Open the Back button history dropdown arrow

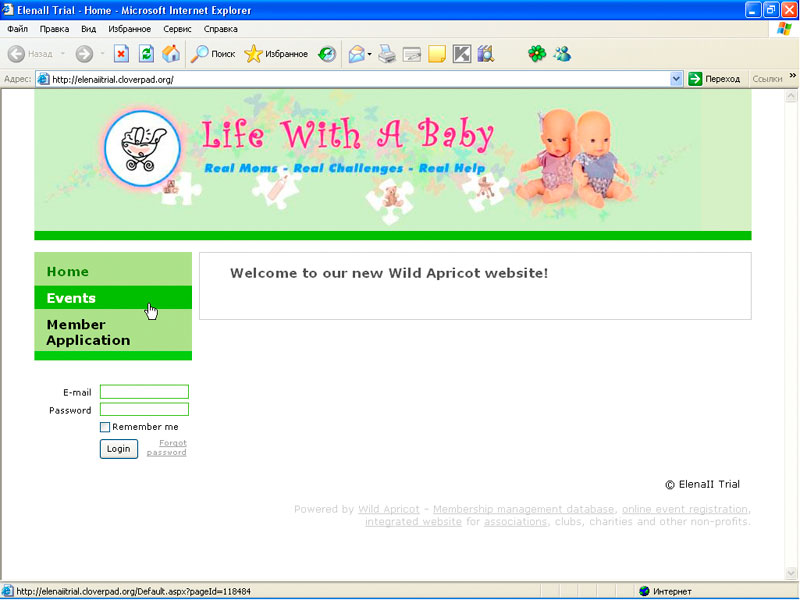coord(62,54)
